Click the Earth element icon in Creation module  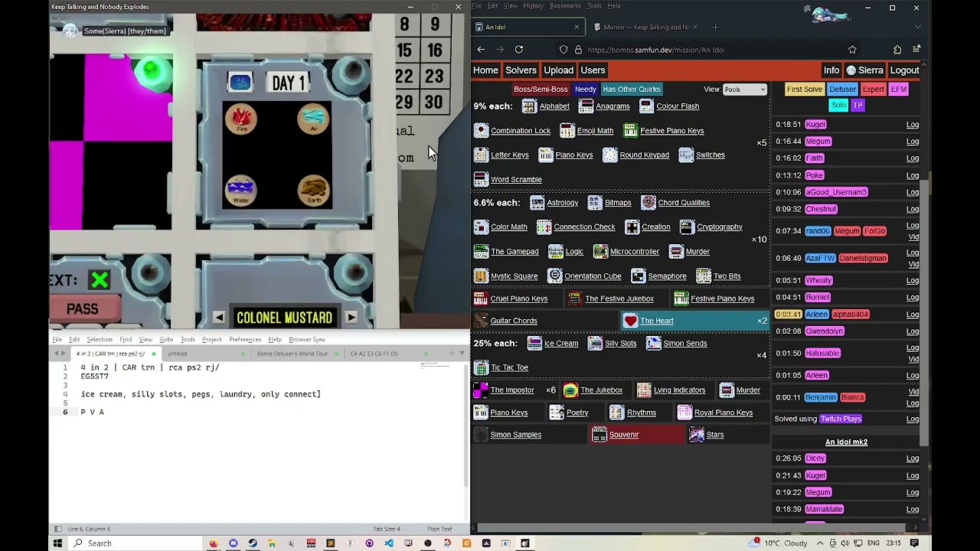point(313,190)
